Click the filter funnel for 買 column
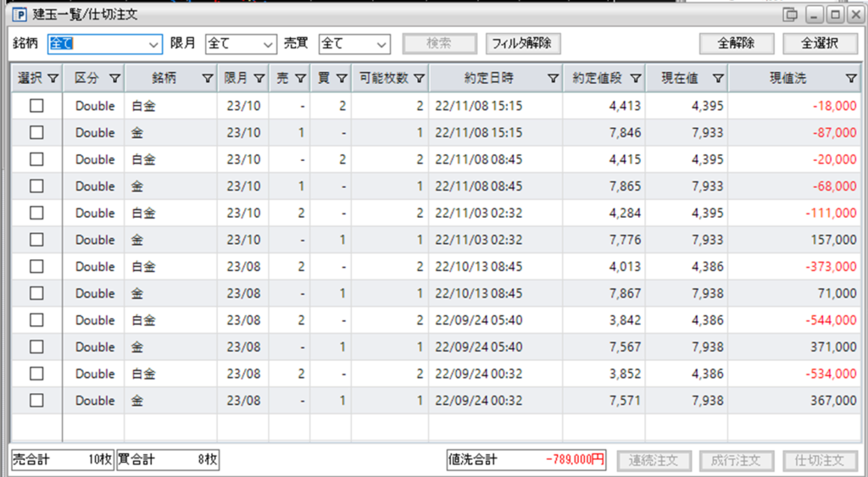The width and height of the screenshot is (868, 477). (x=342, y=79)
